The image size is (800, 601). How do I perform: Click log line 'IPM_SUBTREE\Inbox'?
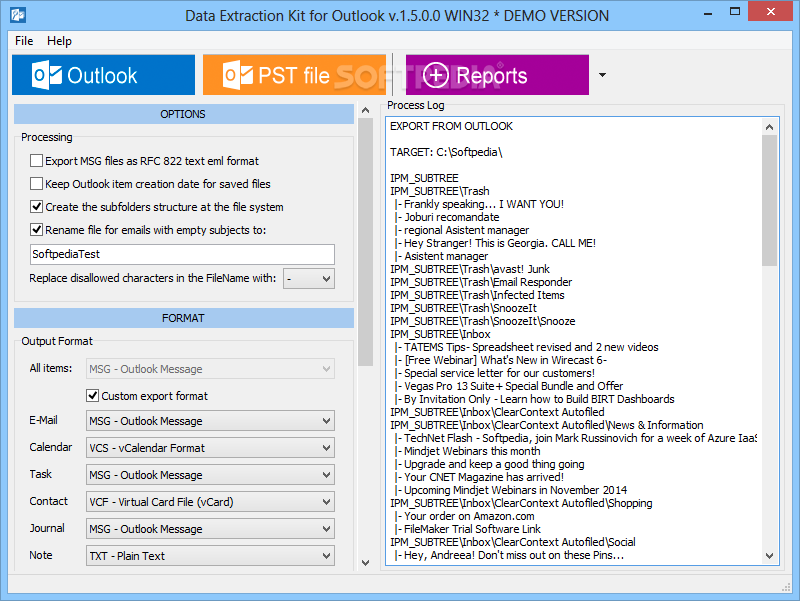click(440, 334)
